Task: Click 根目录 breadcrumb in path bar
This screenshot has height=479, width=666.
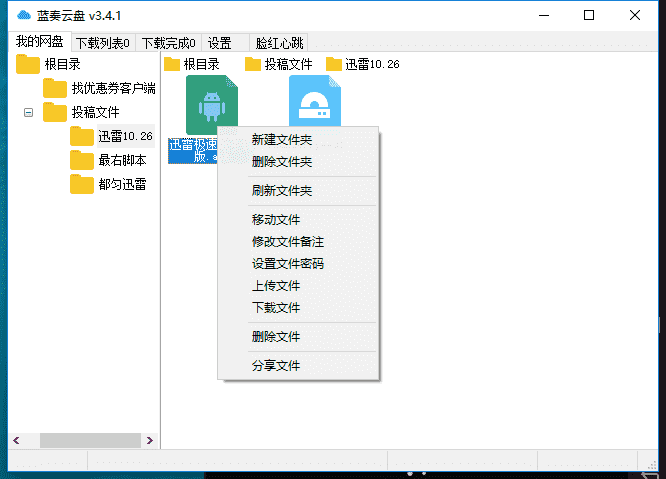Action: (x=200, y=64)
